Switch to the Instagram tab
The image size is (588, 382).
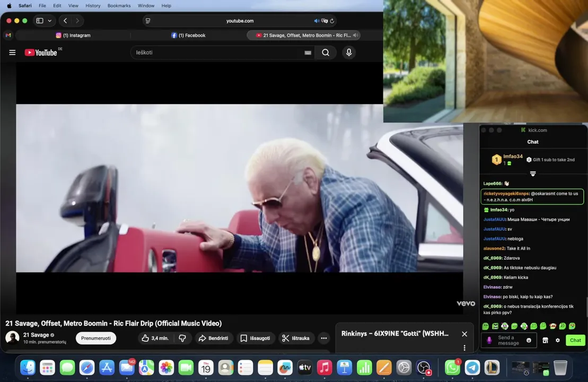click(x=73, y=35)
